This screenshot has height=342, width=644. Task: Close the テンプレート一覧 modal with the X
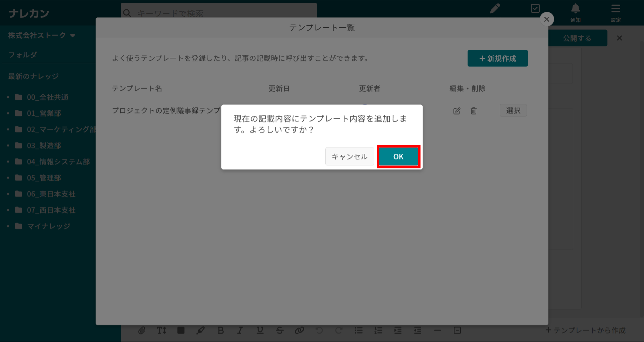(546, 19)
